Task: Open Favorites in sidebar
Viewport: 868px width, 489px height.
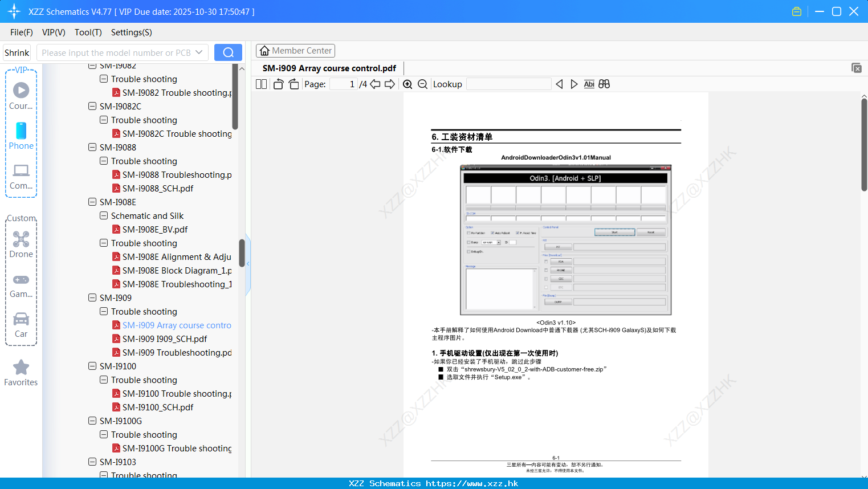Action: pyautogui.click(x=21, y=373)
